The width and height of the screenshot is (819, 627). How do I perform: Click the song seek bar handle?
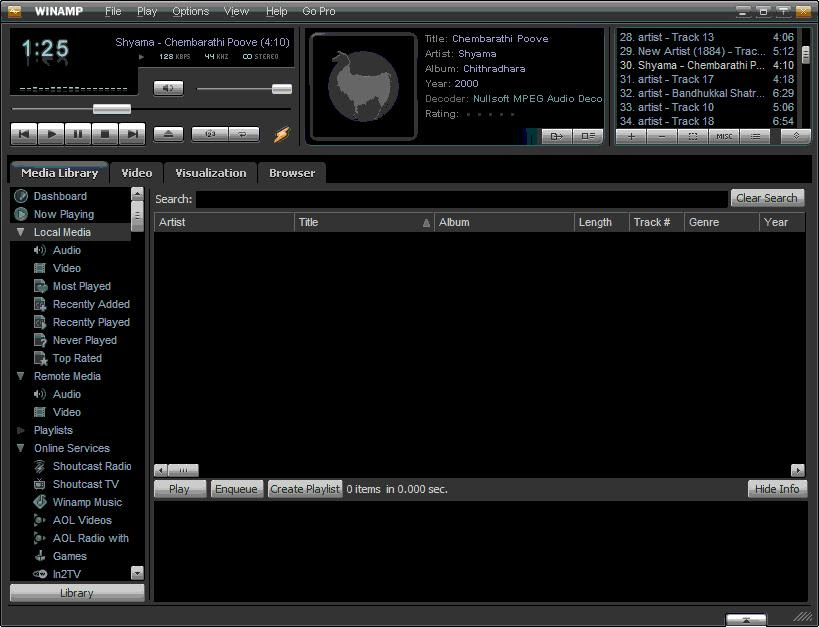point(112,109)
